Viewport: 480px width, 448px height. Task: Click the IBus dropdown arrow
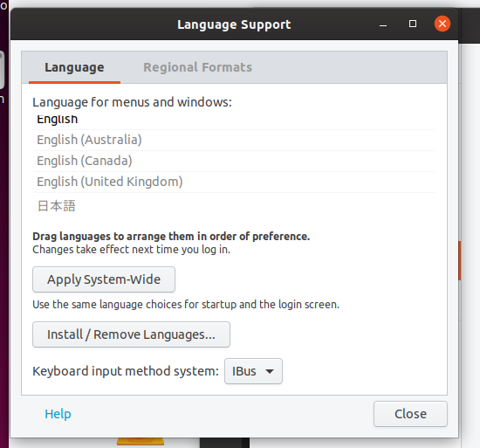point(270,371)
